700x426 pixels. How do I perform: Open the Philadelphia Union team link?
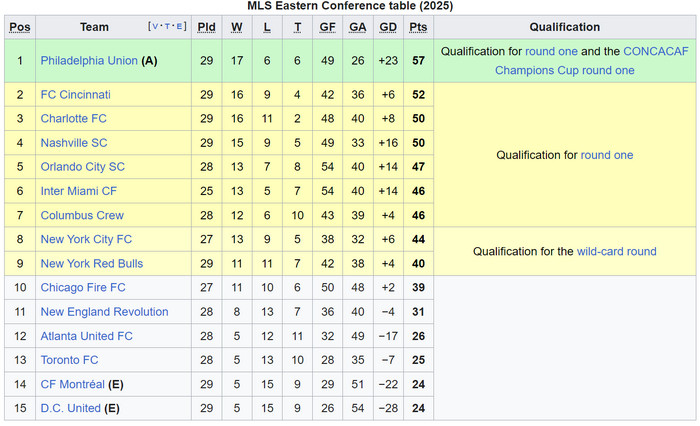click(x=89, y=61)
